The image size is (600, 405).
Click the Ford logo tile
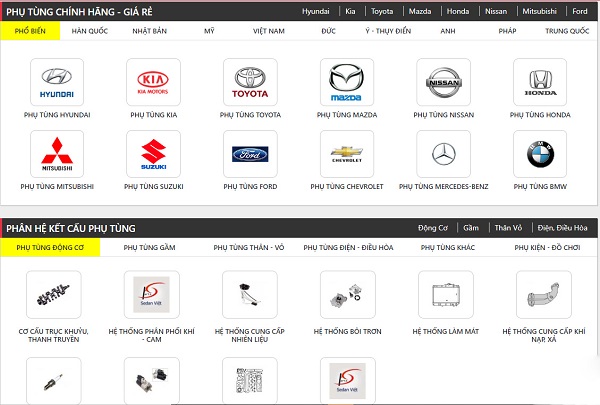(250, 154)
